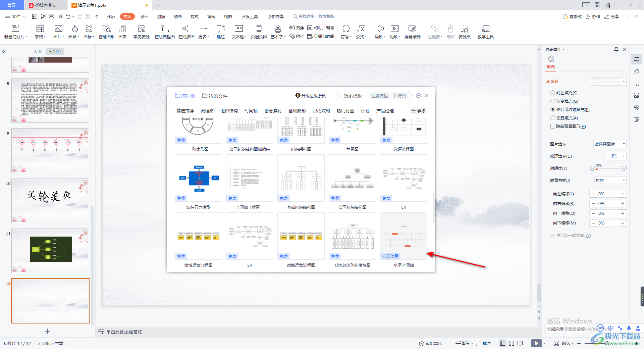Open the zoom percentage 99% dropdown
The image size is (644, 349).
(568, 343)
